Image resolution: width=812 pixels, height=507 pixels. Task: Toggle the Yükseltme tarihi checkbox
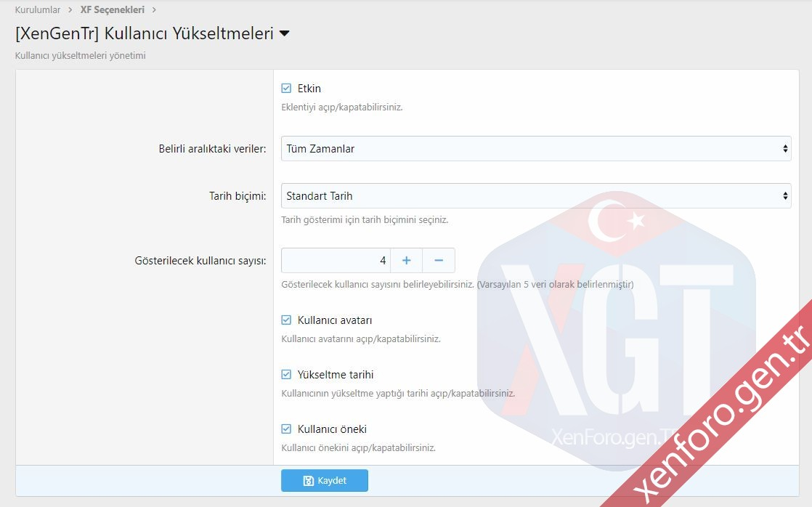(286, 374)
